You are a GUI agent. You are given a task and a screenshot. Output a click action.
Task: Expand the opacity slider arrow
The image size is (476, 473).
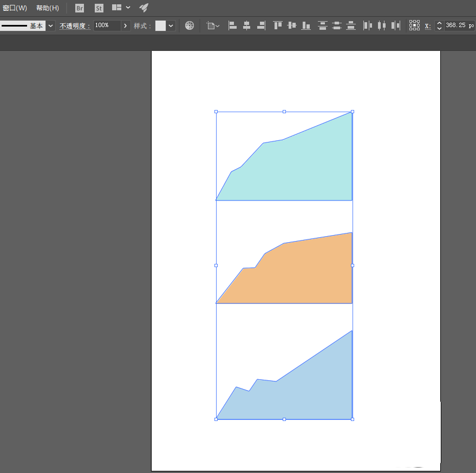(x=126, y=26)
